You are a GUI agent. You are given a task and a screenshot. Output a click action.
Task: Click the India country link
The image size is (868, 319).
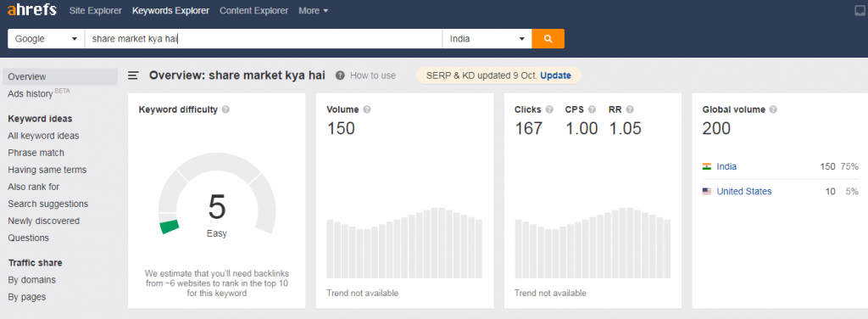tap(726, 166)
